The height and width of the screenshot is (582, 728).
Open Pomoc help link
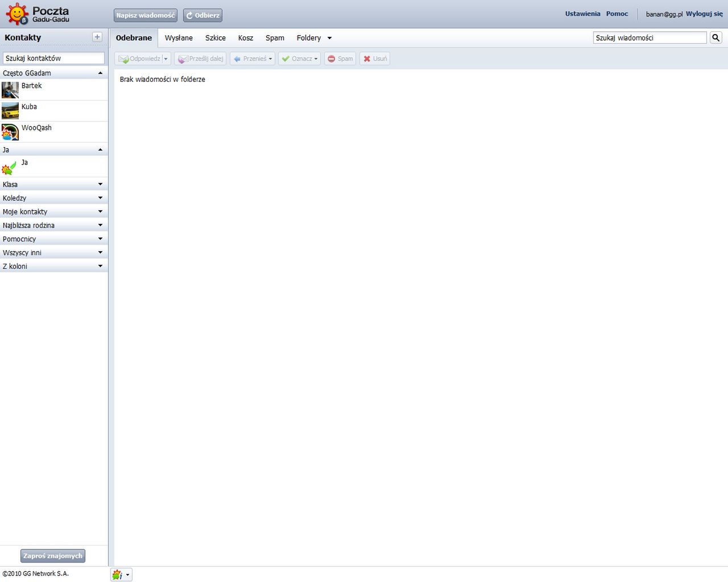617,14
